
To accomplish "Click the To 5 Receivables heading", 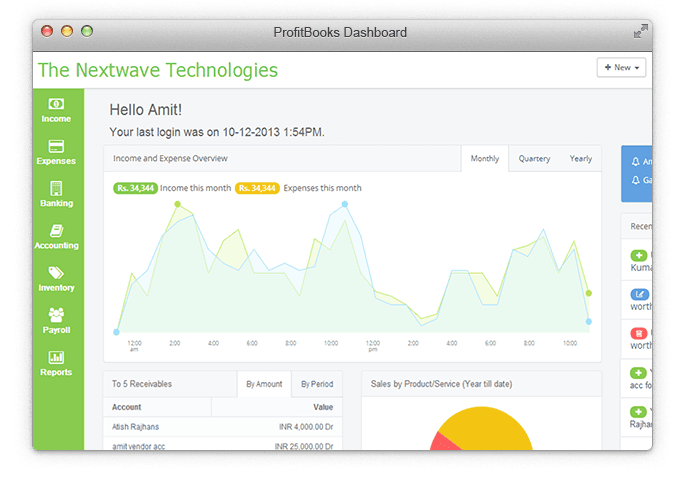I will click(142, 384).
